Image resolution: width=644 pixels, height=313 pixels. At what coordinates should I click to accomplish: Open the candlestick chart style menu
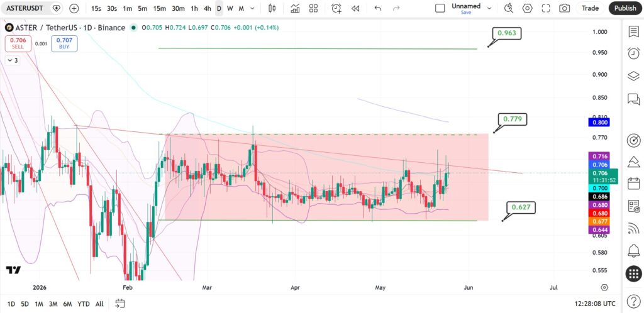[x=272, y=8]
